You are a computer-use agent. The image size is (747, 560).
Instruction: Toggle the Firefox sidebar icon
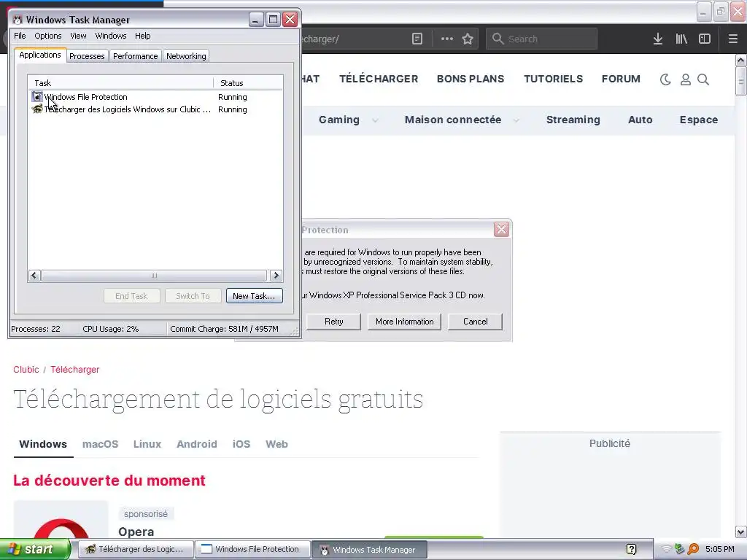705,39
